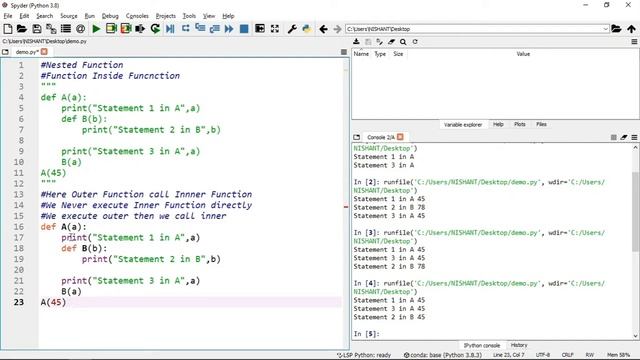640x360 pixels.
Task: Remove all variables with the eraser icon
Action: point(391,42)
